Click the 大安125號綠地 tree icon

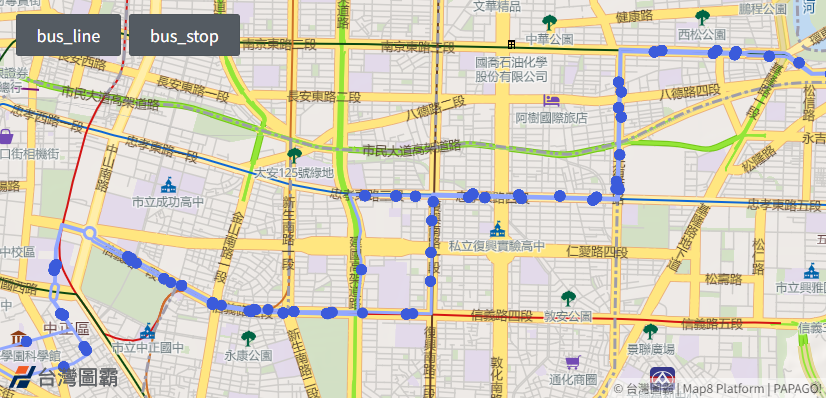coord(294,156)
